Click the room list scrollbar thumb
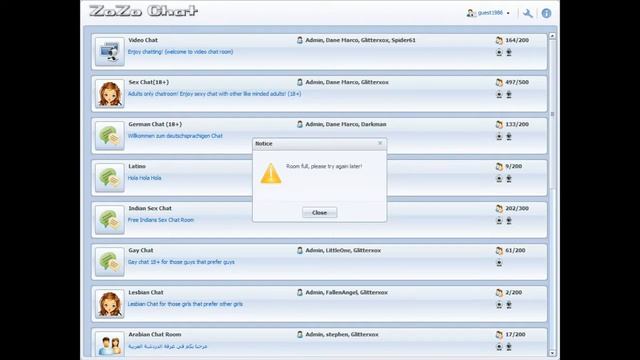Viewport: 640px width, 360px height. [552, 114]
